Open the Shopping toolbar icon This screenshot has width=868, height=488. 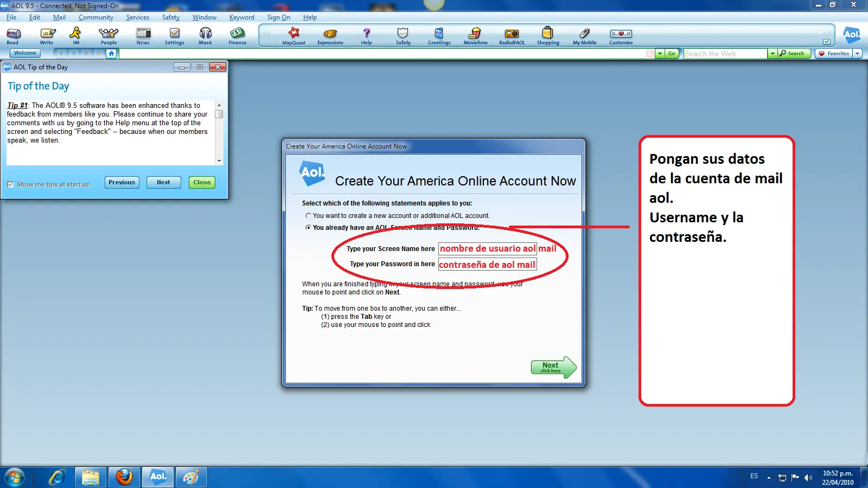(x=548, y=36)
